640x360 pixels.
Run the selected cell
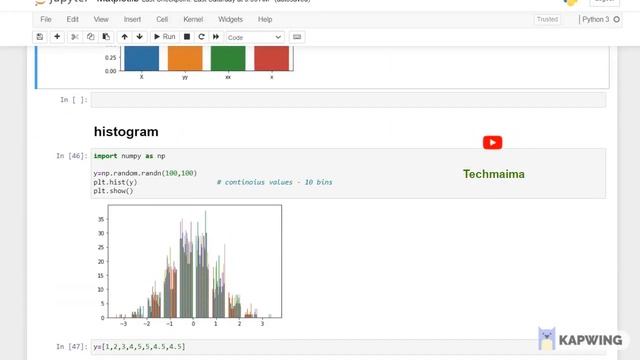pyautogui.click(x=164, y=37)
